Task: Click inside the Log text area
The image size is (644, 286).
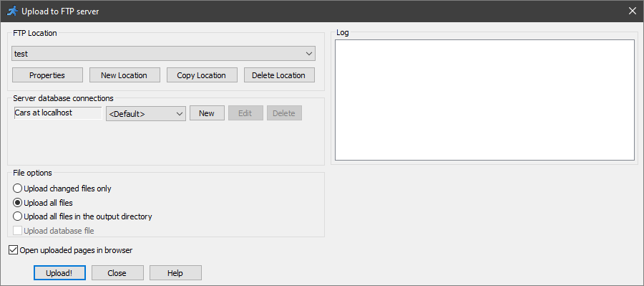Action: pos(484,100)
